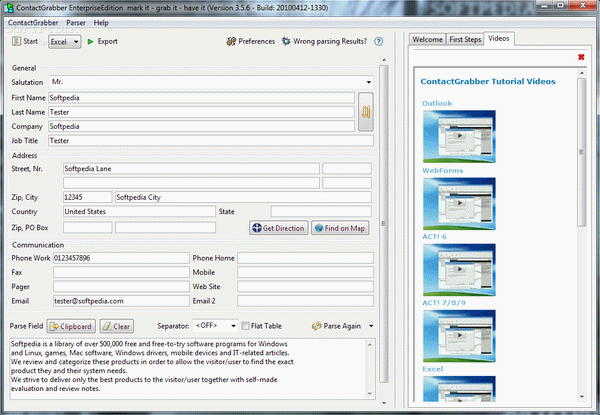This screenshot has height=415, width=600.
Task: Switch to the Welcome tab
Action: 427,39
